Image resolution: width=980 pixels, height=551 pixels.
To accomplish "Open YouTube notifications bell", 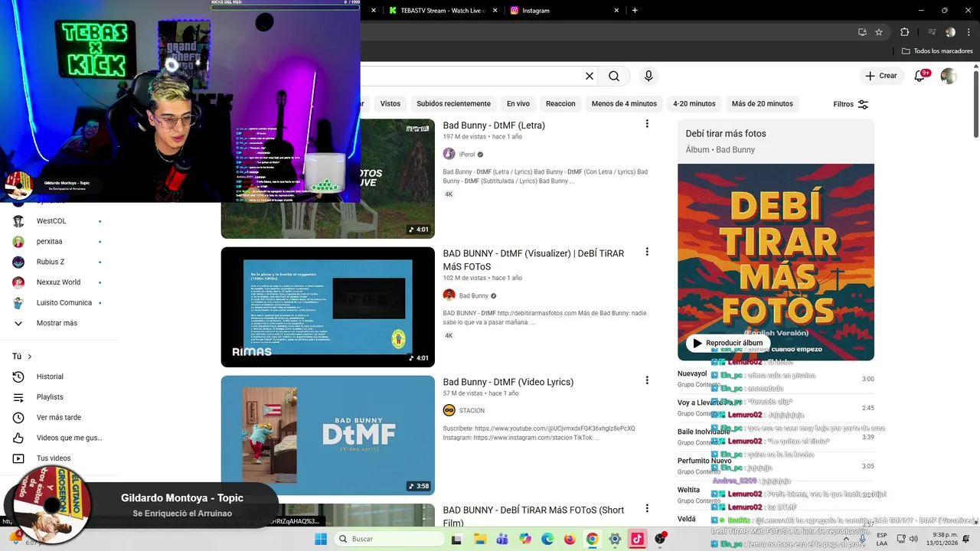I will pyautogui.click(x=922, y=76).
